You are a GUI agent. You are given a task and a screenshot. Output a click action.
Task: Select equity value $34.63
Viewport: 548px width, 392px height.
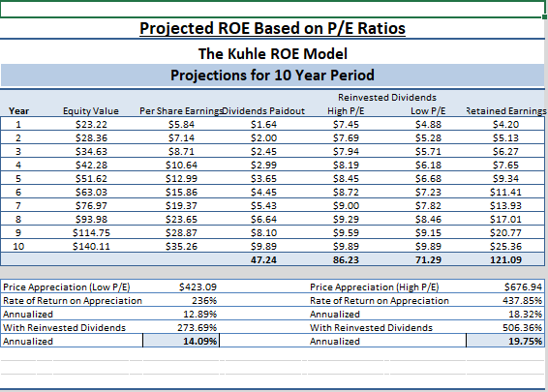click(x=91, y=152)
